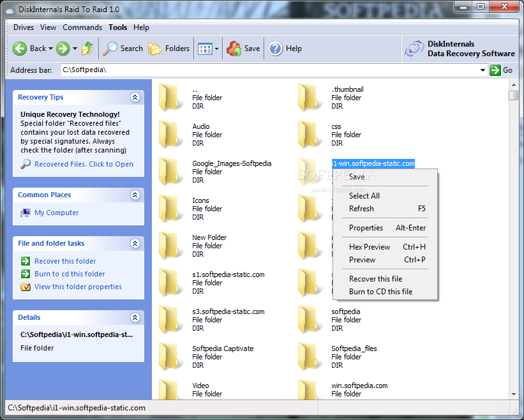Click the Recover this folder arrow icon
Viewport: 524px width, 420px height.
point(26,261)
